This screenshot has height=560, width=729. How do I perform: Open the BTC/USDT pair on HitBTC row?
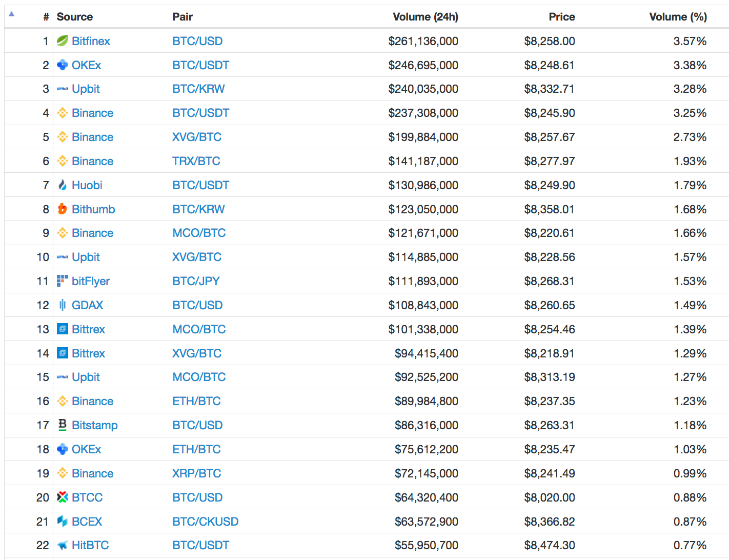click(200, 545)
